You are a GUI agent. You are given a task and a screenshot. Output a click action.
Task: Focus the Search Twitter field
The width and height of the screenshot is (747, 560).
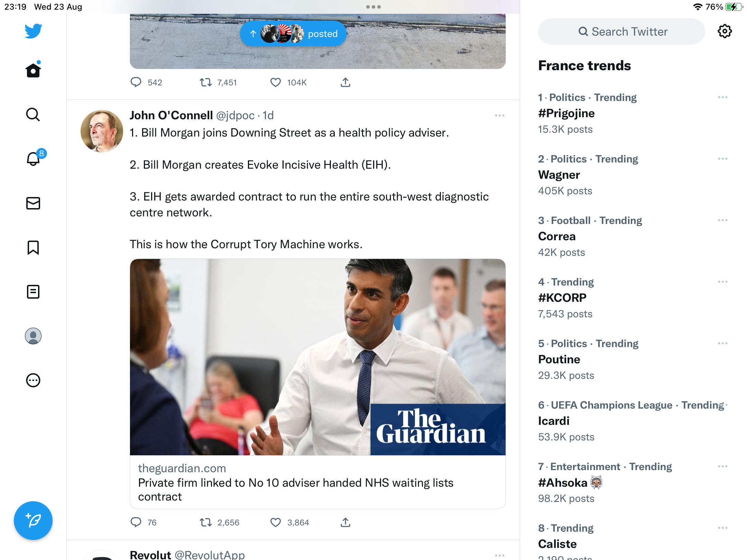[x=621, y=31]
